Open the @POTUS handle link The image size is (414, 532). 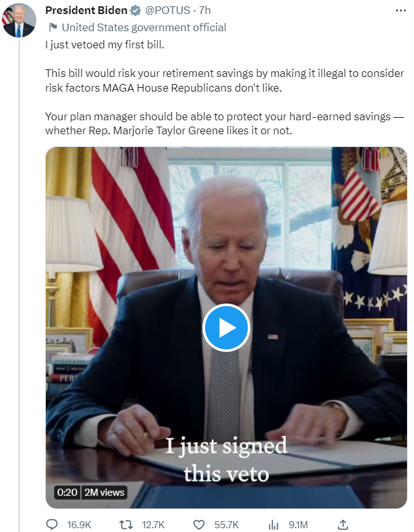tap(168, 11)
